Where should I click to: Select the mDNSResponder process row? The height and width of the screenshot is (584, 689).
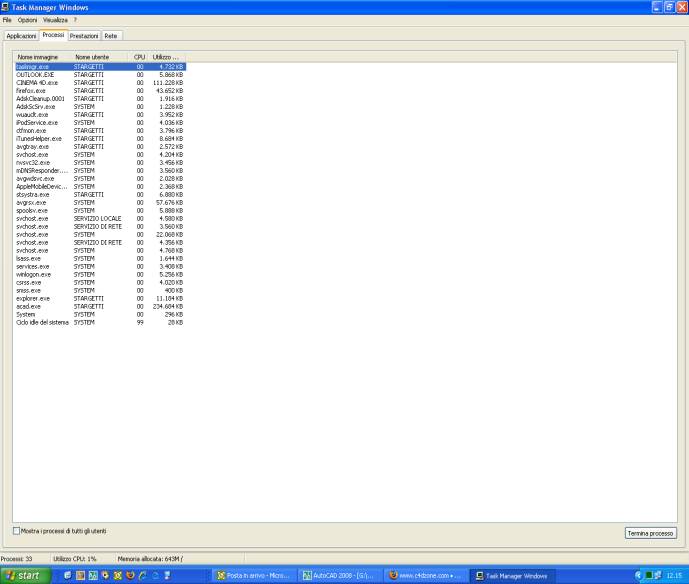point(100,170)
